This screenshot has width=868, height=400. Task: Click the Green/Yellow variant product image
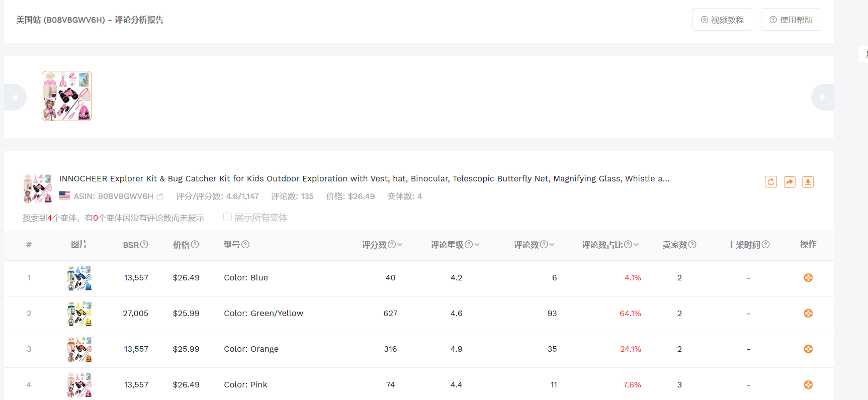coord(79,314)
